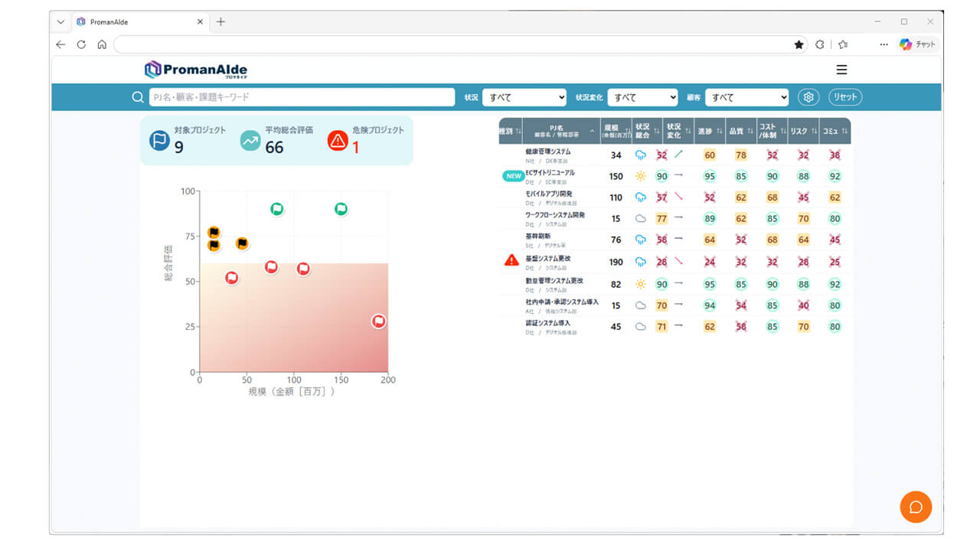Open the 勤怠管理システム更改 project row
Screen dimensions: 980x551
[675, 284]
